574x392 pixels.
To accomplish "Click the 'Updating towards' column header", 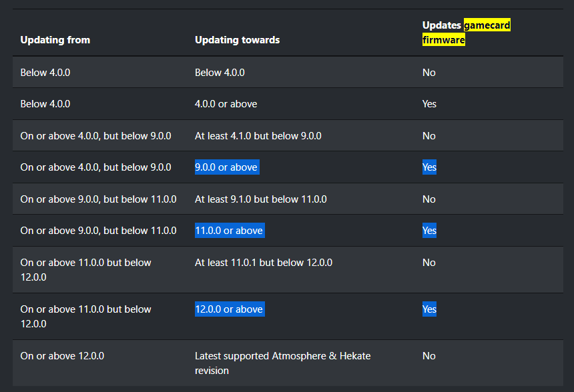I will (x=237, y=40).
